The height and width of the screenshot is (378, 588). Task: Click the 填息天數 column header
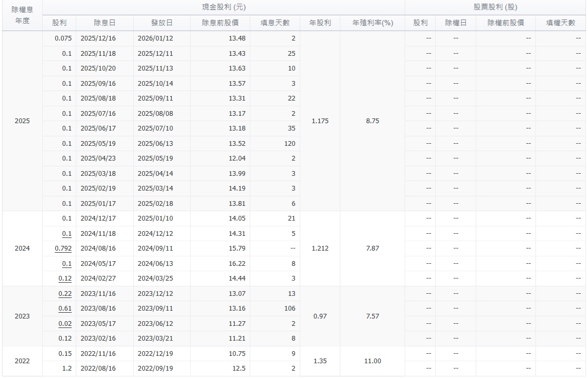pos(275,23)
